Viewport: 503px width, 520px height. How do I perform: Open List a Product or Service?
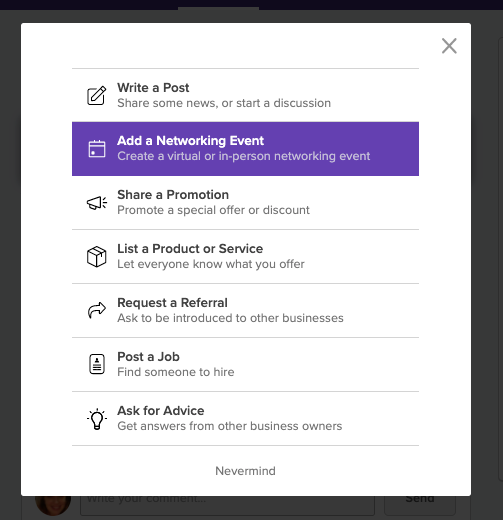click(x=245, y=257)
